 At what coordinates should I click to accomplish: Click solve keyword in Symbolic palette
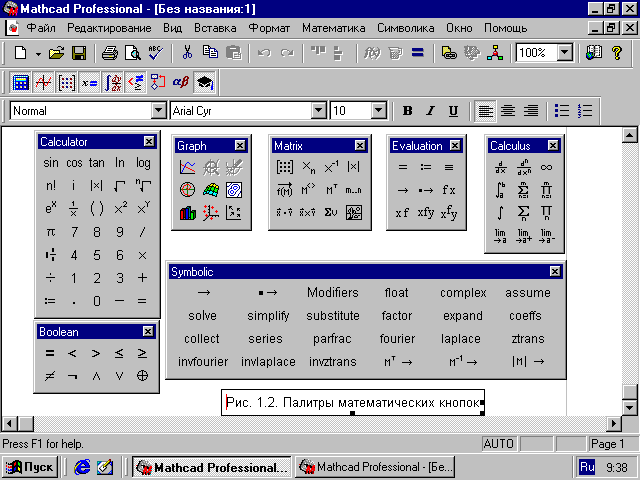[202, 316]
